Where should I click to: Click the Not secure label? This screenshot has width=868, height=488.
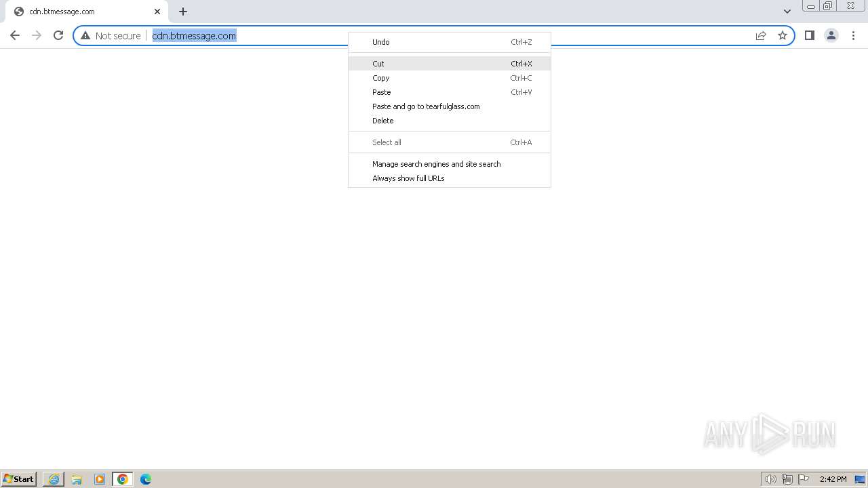tap(118, 36)
